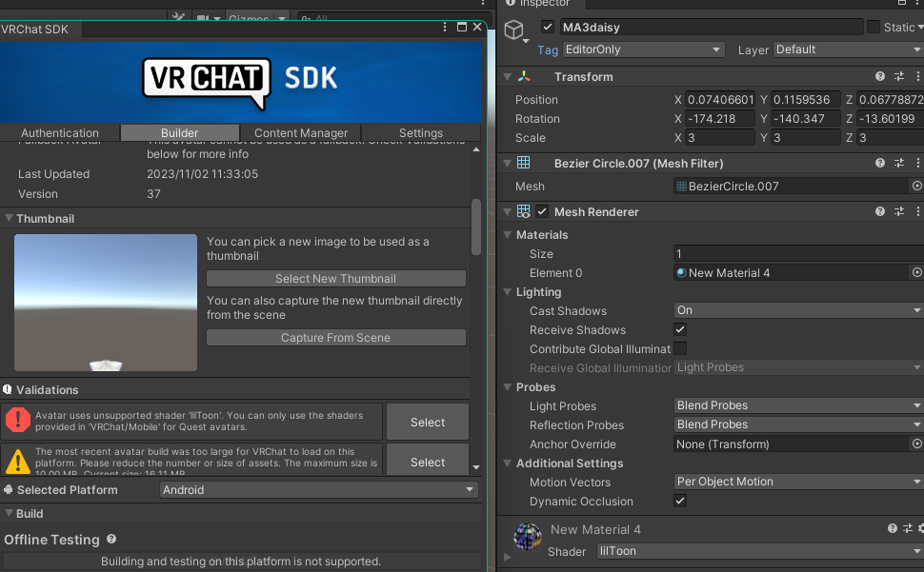Click the Scale X value field
The height and width of the screenshot is (572, 924).
(721, 138)
